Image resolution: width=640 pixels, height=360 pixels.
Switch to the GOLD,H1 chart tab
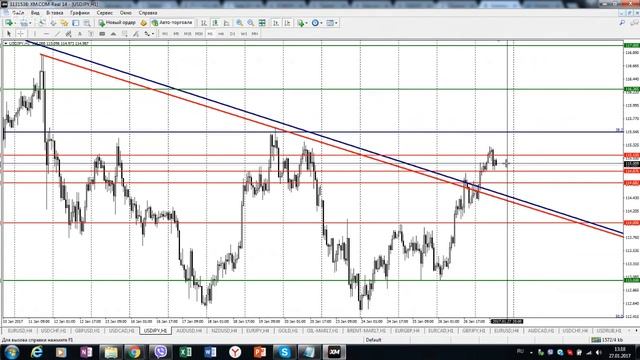[288, 330]
